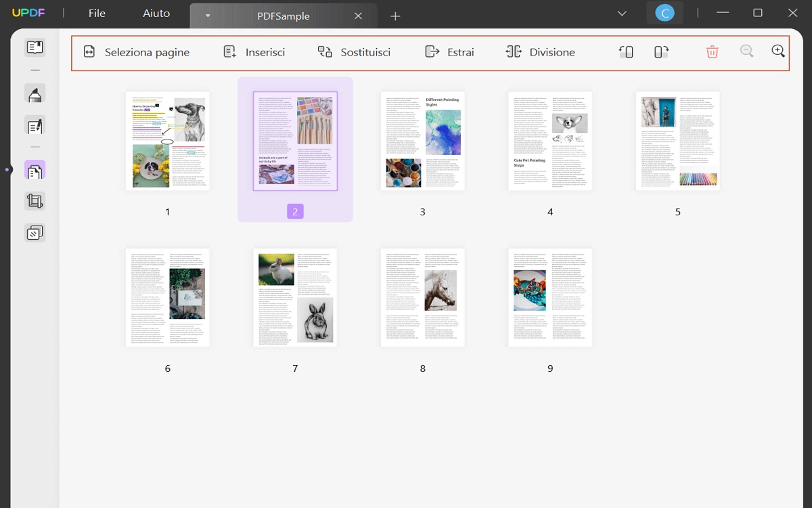Viewport: 812px width, 508px height.
Task: Click the Seleziona pagine range icon
Action: click(x=89, y=52)
